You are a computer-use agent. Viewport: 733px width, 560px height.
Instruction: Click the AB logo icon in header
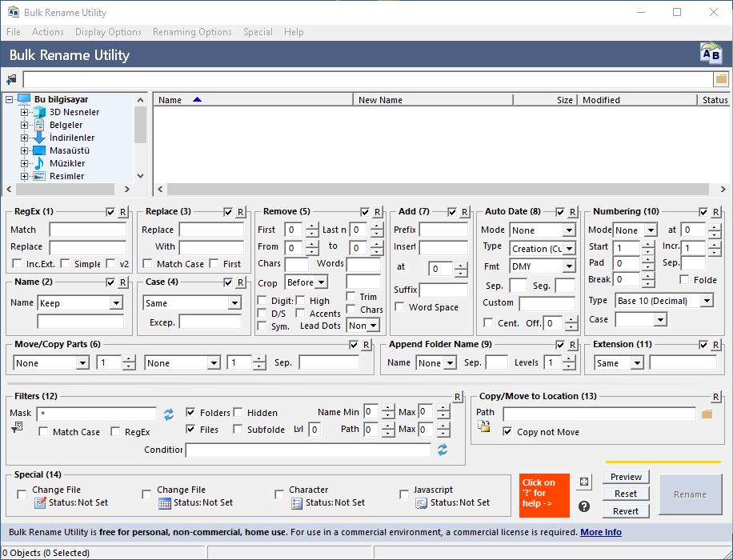point(711,54)
